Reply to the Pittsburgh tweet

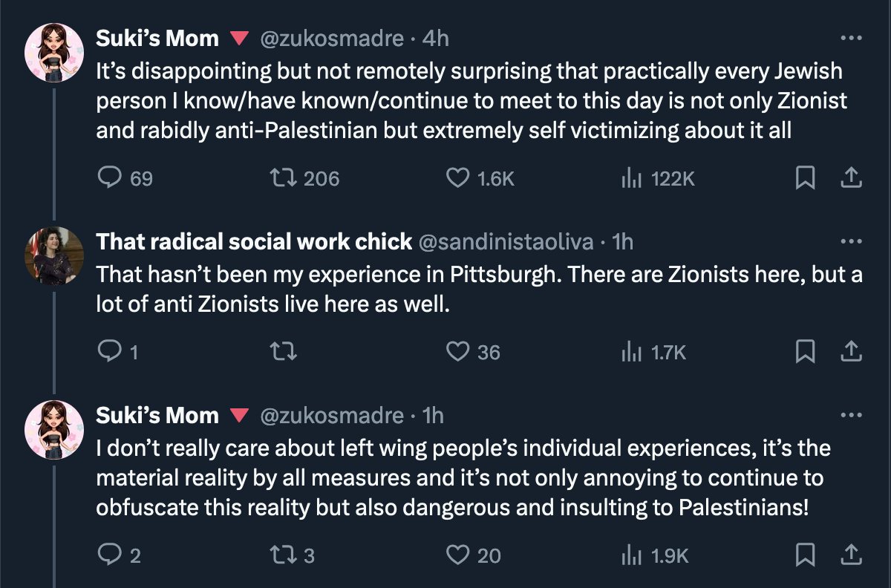[x=110, y=352]
